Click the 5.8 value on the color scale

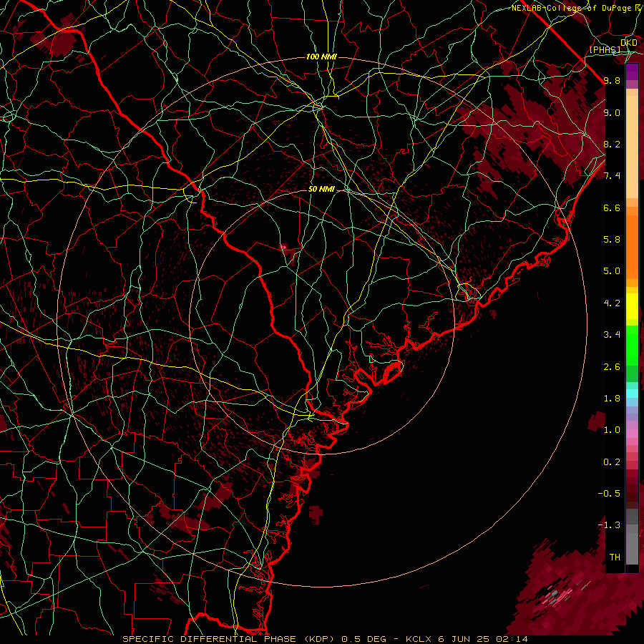tap(612, 240)
